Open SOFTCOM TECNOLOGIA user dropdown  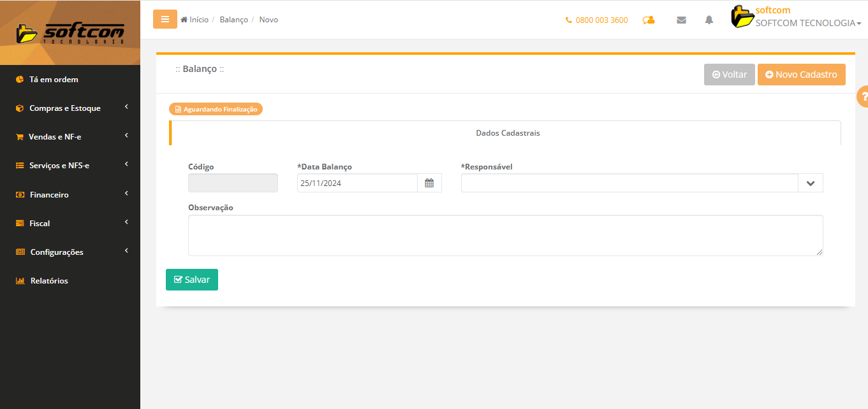[x=808, y=23]
